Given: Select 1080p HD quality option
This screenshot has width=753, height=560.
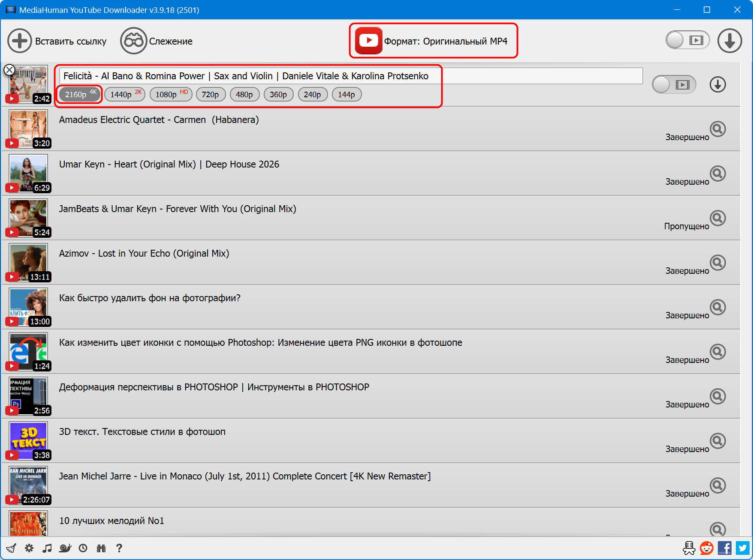Looking at the screenshot, I should (x=171, y=94).
